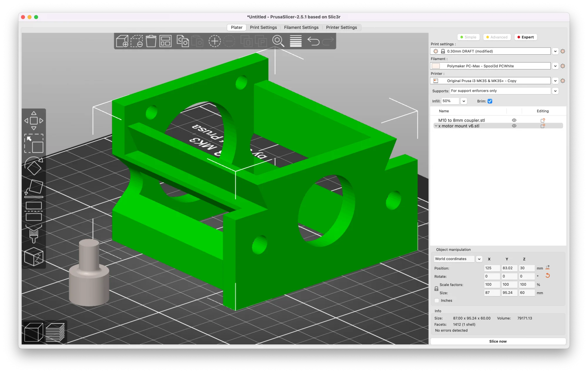Click the Search magnifier icon
This screenshot has height=373, width=588.
coord(278,41)
